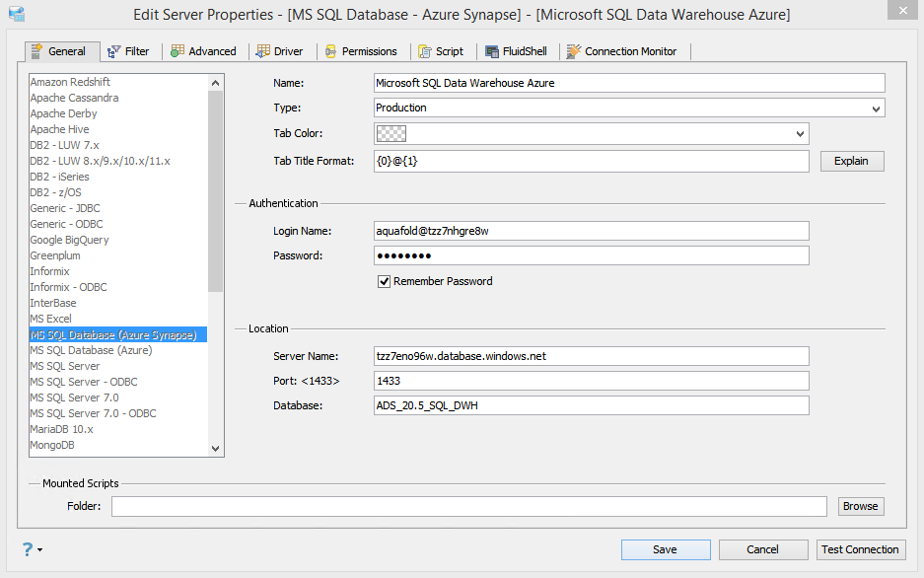
Task: Click the Test Connection button
Action: (x=860, y=549)
